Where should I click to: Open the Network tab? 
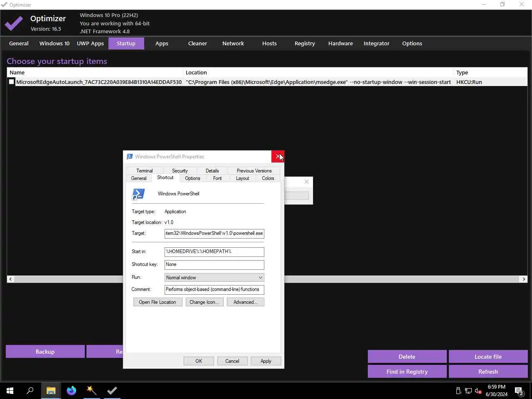point(233,43)
